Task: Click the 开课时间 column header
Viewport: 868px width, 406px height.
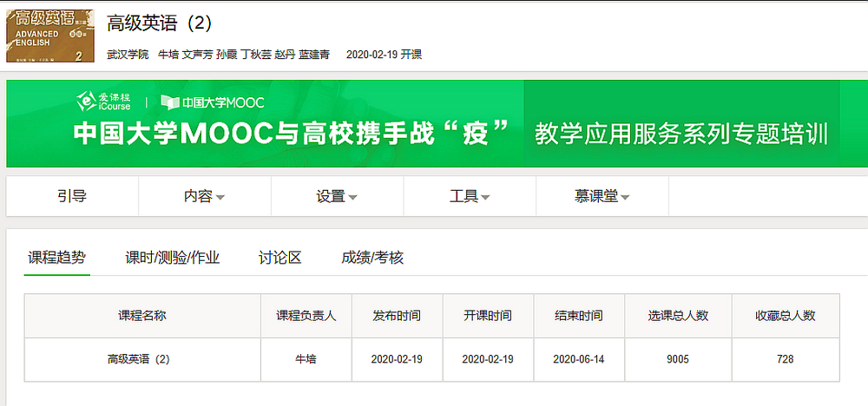Action: point(488,316)
